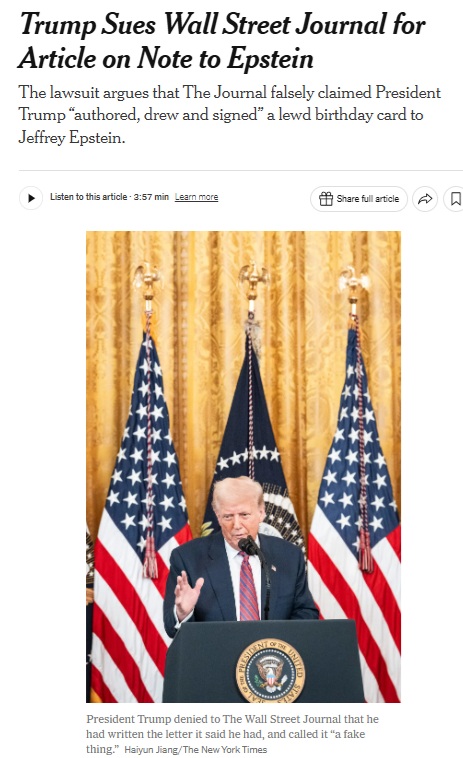
Task: Click the gold eagle atop center flagpole
Action: [253, 278]
